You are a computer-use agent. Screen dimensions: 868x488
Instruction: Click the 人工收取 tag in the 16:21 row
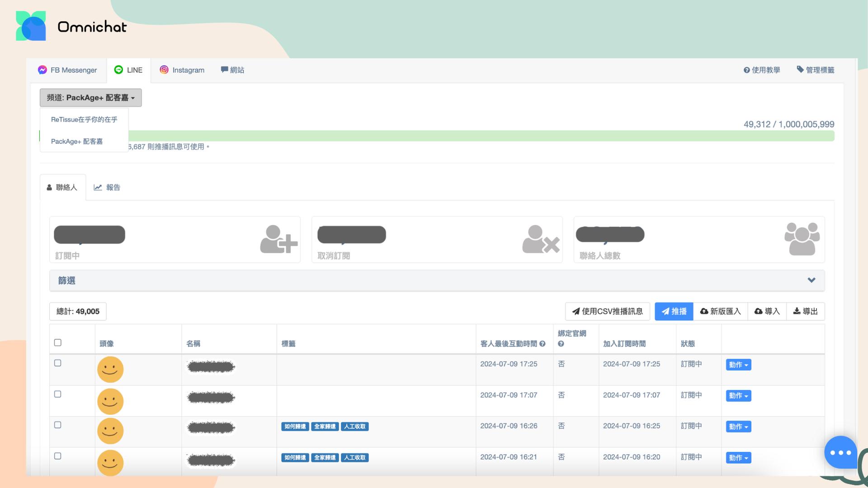click(355, 458)
